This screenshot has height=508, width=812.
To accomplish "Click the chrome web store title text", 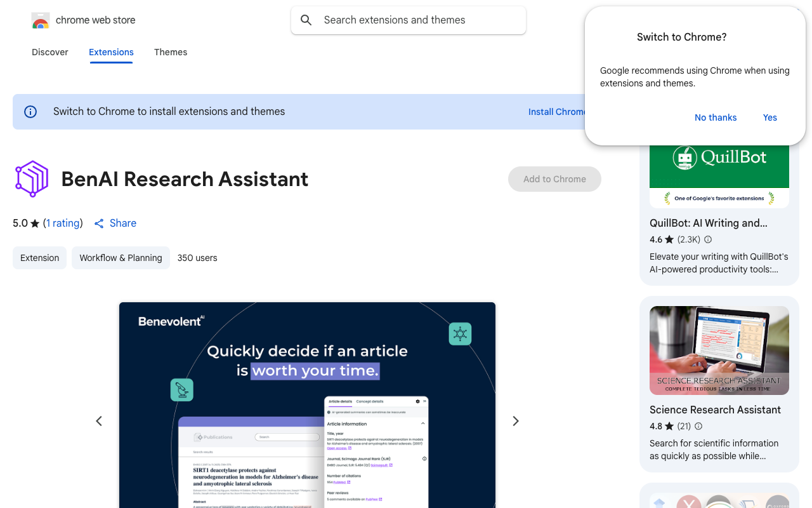I will pos(96,20).
